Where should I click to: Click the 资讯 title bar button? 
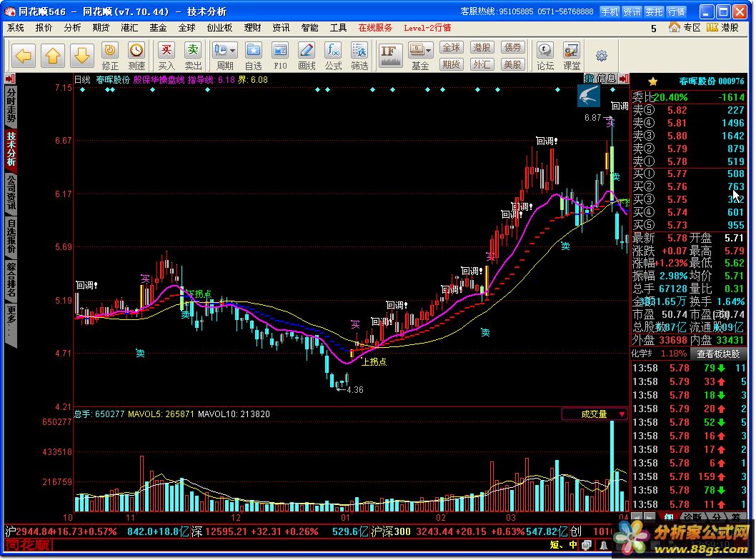pos(632,11)
